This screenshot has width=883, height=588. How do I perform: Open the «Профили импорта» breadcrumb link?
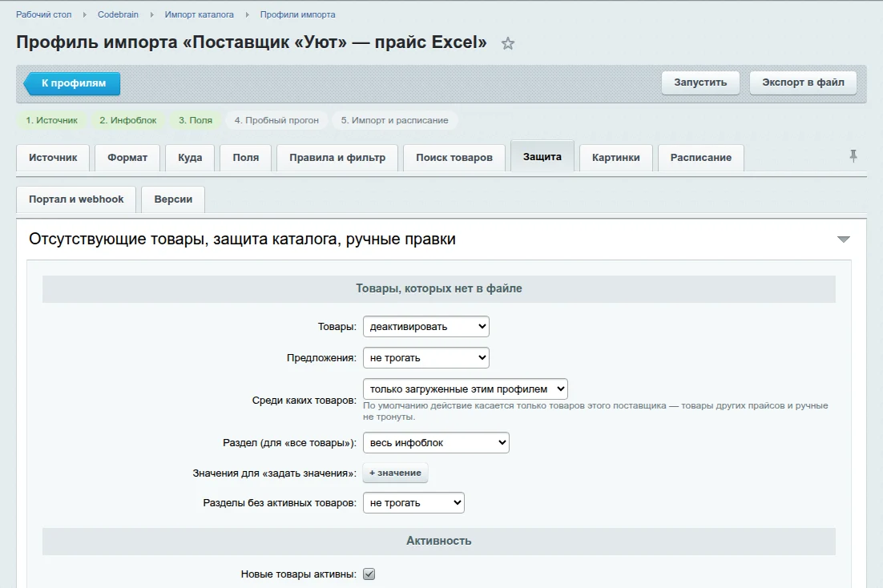click(297, 14)
